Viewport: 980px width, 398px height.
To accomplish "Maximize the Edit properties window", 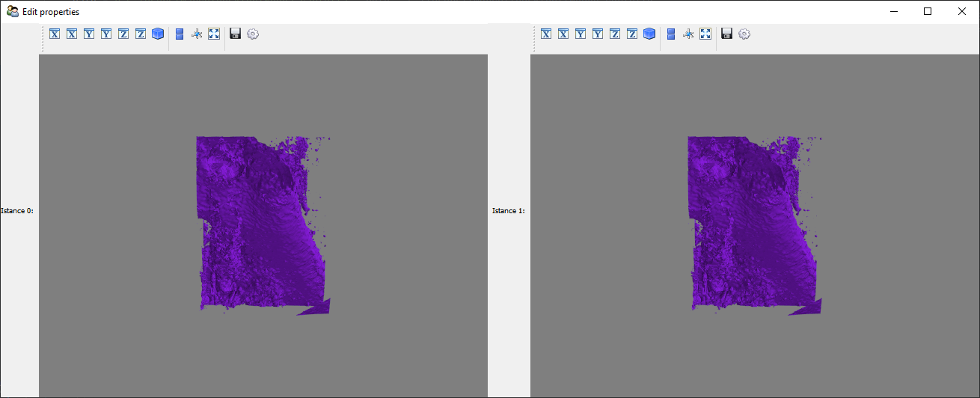I will [928, 11].
